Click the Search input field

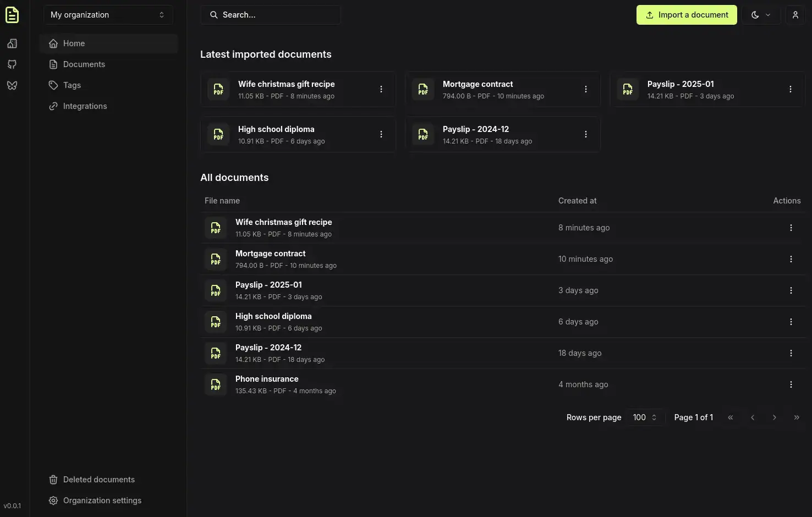pos(271,15)
